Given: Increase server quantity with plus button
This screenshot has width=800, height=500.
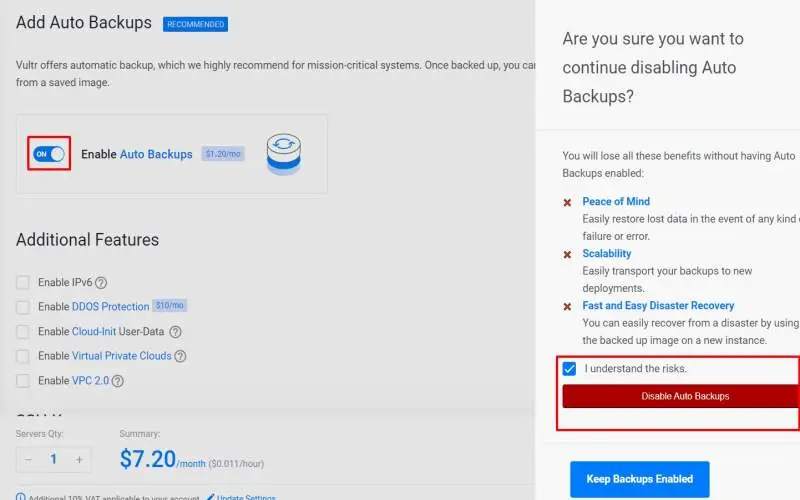Looking at the screenshot, I should (x=79, y=460).
